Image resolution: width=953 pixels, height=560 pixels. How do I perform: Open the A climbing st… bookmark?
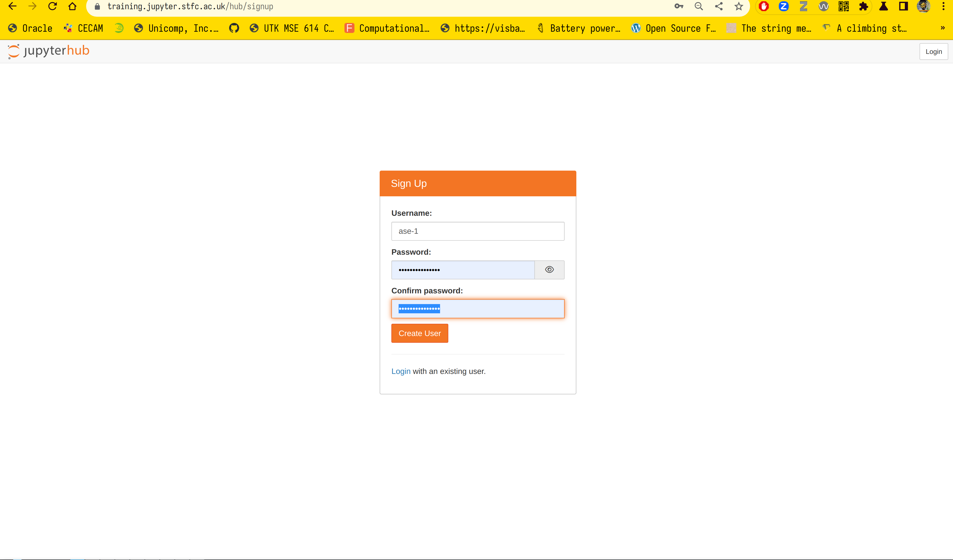tap(865, 28)
